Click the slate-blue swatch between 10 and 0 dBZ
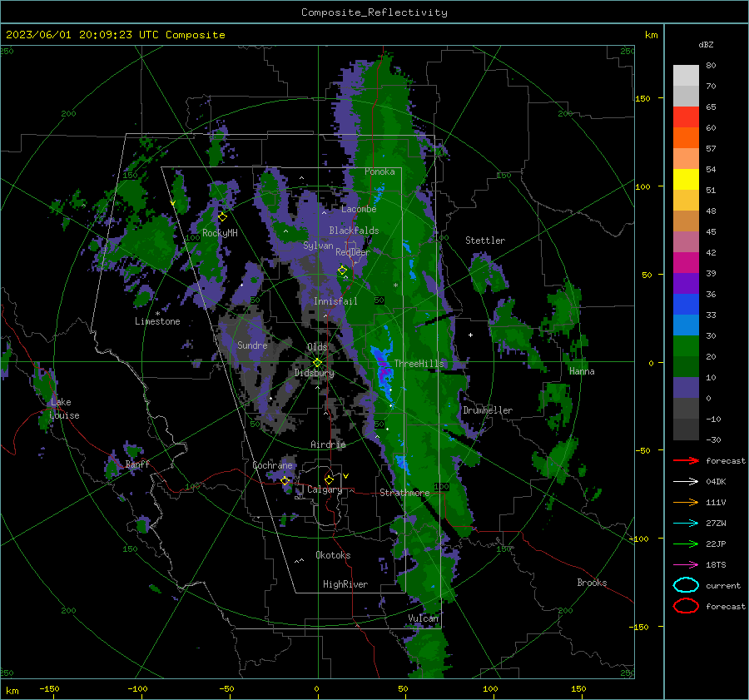This screenshot has height=700, width=749. point(686,388)
